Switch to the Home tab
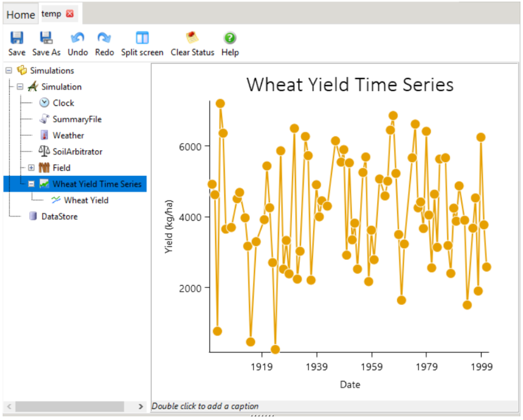 21,15
